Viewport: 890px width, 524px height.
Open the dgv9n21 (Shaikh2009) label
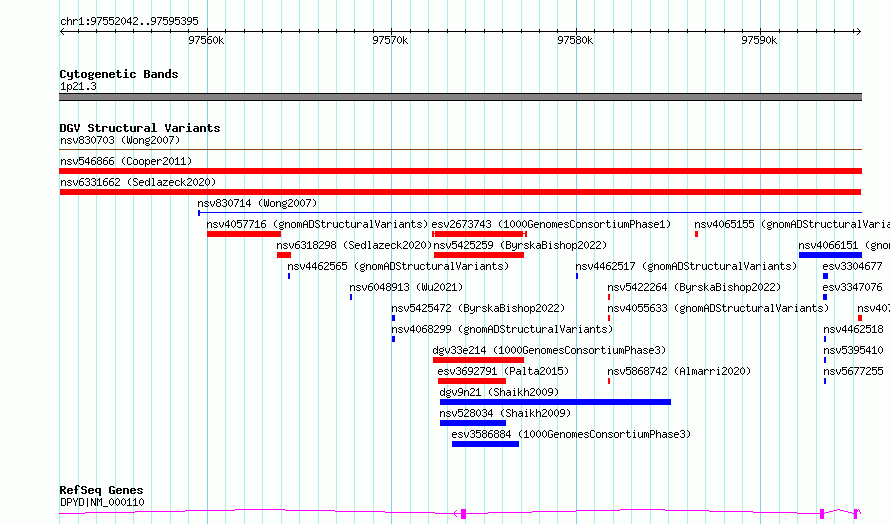point(499,392)
